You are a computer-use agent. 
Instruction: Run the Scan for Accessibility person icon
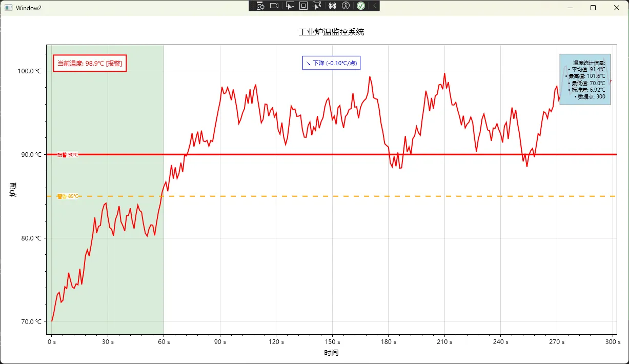pyautogui.click(x=346, y=6)
